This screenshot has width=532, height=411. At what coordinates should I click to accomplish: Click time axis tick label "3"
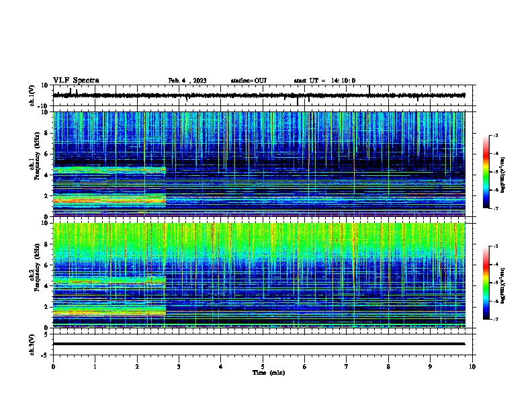pyautogui.click(x=179, y=367)
